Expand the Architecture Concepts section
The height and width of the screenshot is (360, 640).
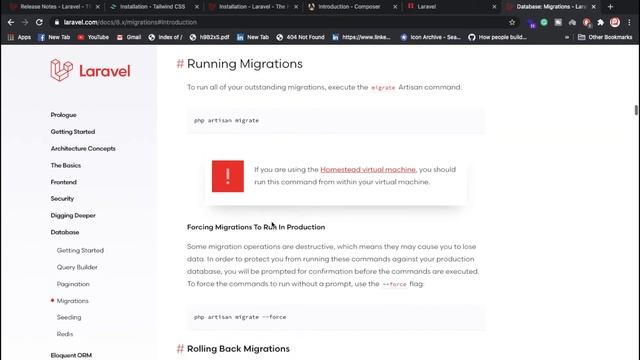point(83,148)
